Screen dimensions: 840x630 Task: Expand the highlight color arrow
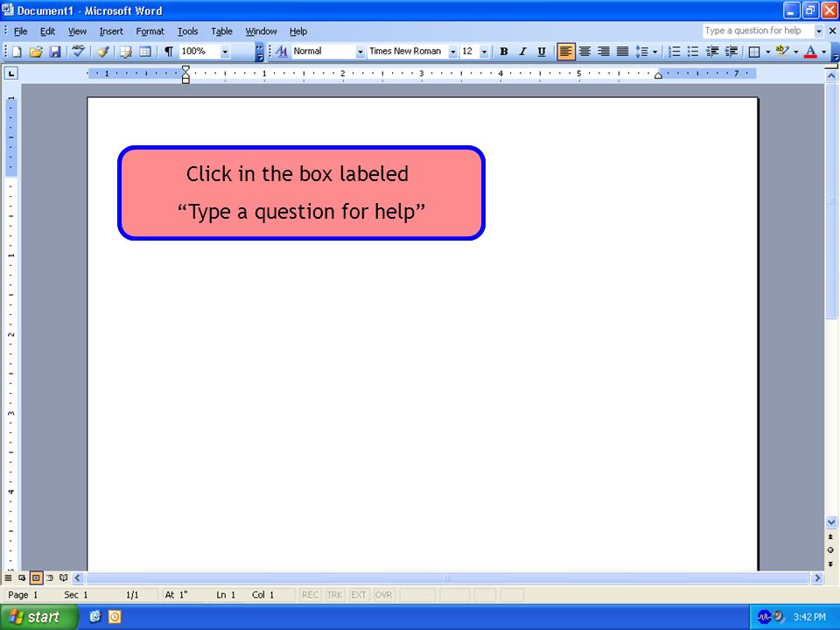point(795,52)
